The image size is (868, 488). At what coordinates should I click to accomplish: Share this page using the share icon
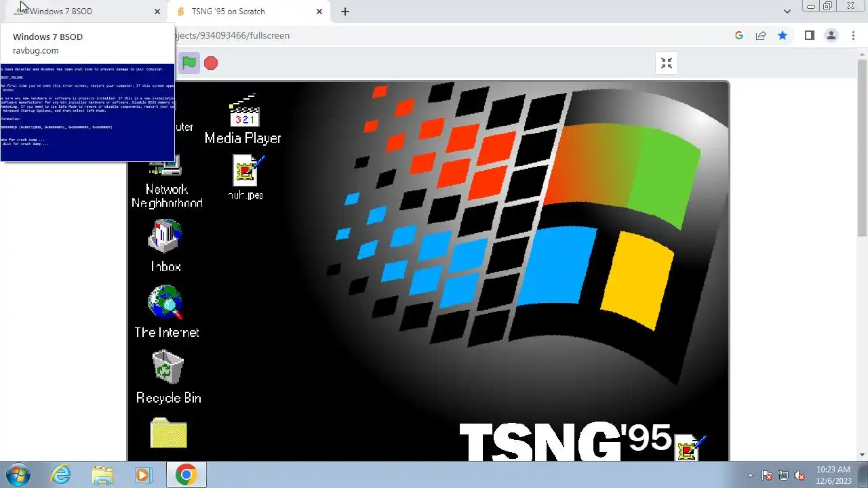coord(761,35)
